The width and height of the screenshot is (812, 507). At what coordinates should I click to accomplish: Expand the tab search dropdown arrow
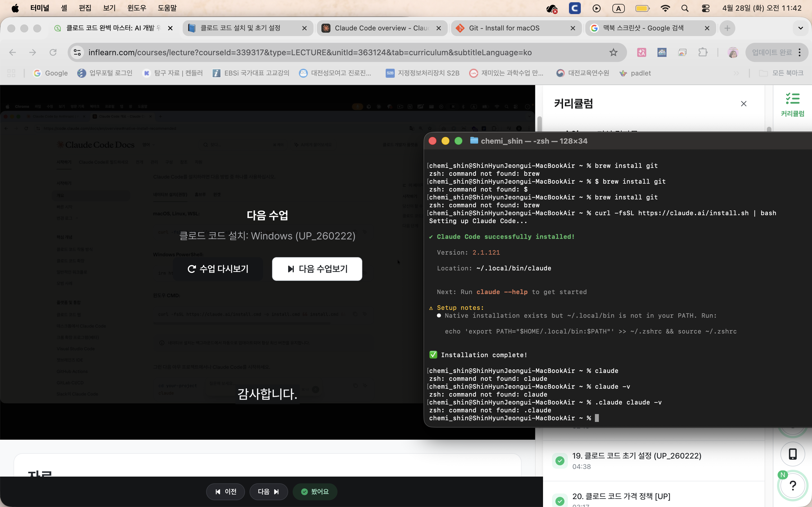point(800,28)
